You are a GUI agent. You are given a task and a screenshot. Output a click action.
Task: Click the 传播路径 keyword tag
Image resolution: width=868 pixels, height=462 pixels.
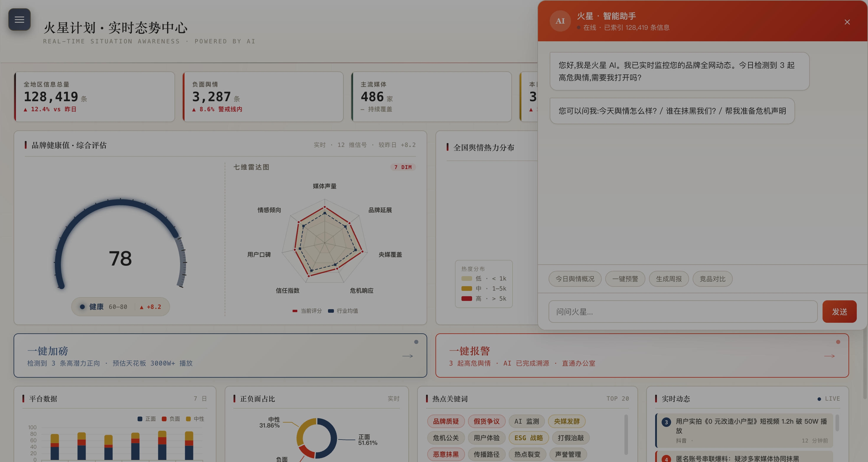(487, 454)
